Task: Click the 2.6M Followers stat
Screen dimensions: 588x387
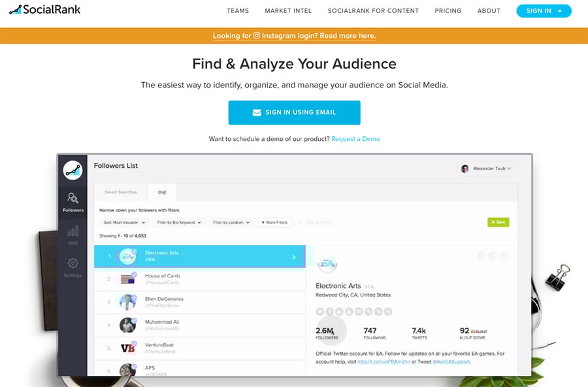Action: click(x=327, y=333)
